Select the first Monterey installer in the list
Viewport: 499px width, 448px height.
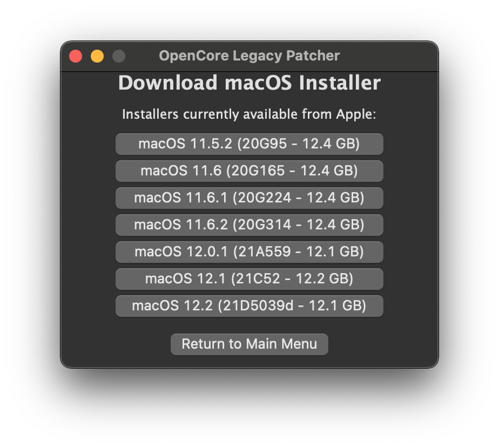coord(249,252)
